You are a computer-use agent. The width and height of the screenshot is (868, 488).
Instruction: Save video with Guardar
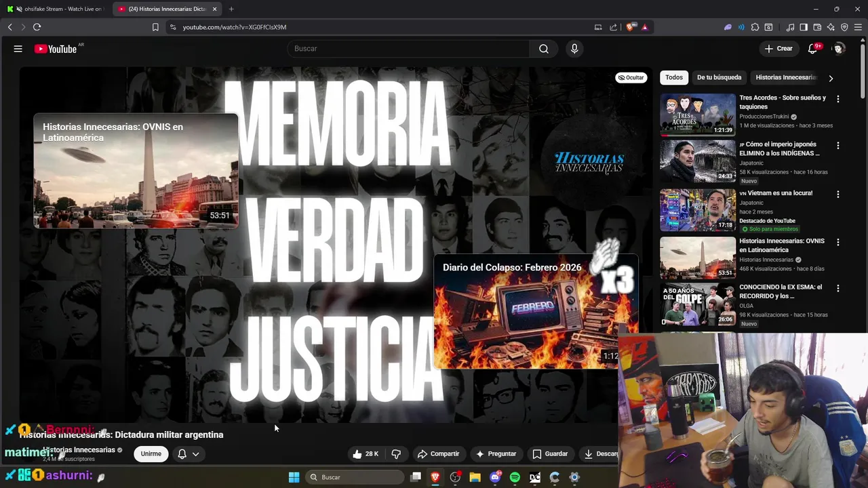550,454
